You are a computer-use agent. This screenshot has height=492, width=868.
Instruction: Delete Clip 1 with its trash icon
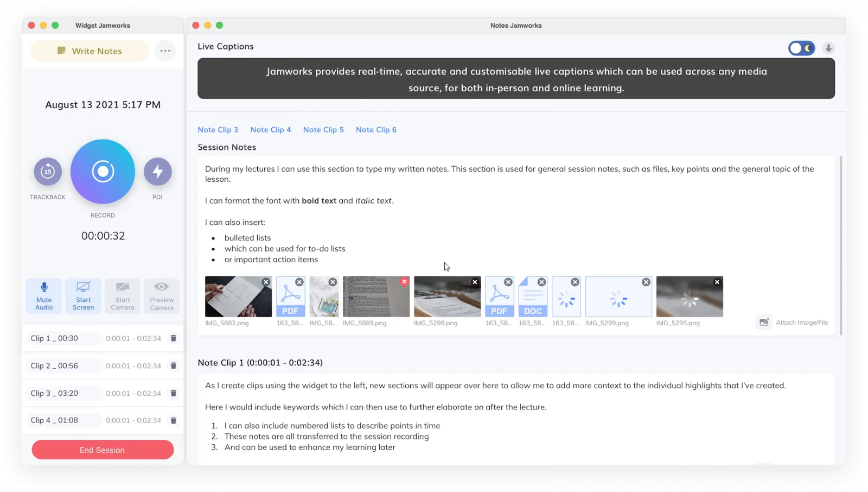174,338
